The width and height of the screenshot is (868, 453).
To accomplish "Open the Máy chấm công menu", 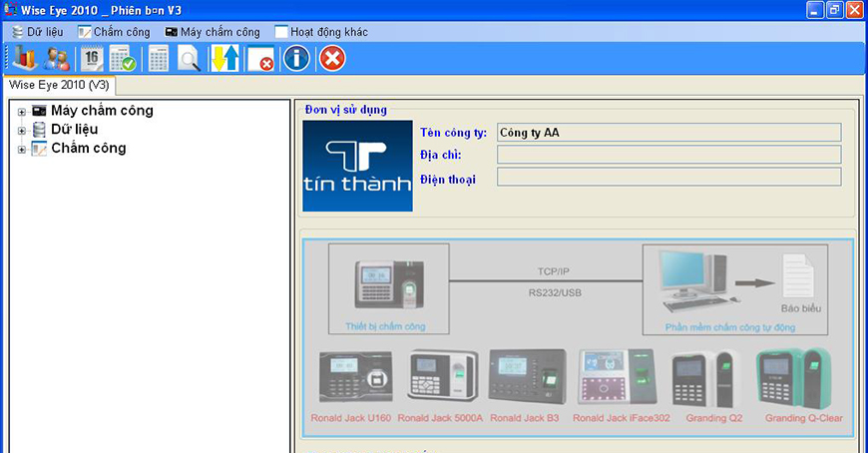I will click(x=213, y=32).
